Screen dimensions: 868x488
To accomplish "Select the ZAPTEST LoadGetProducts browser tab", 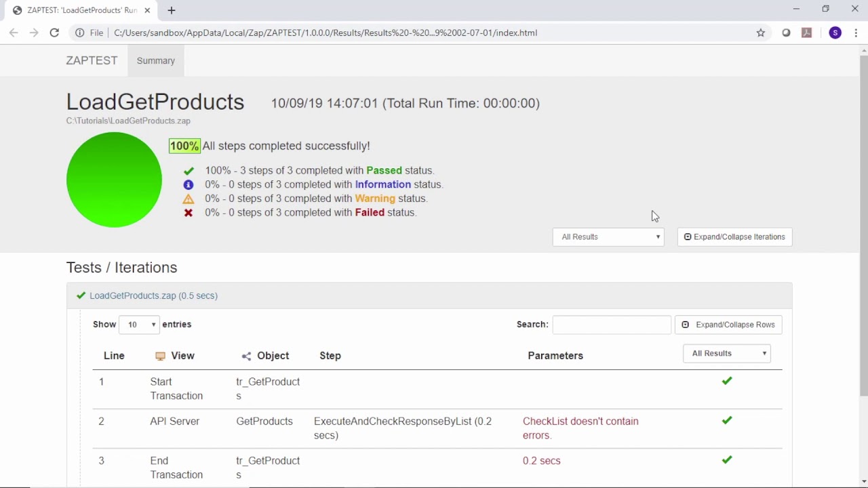I will pos(81,10).
